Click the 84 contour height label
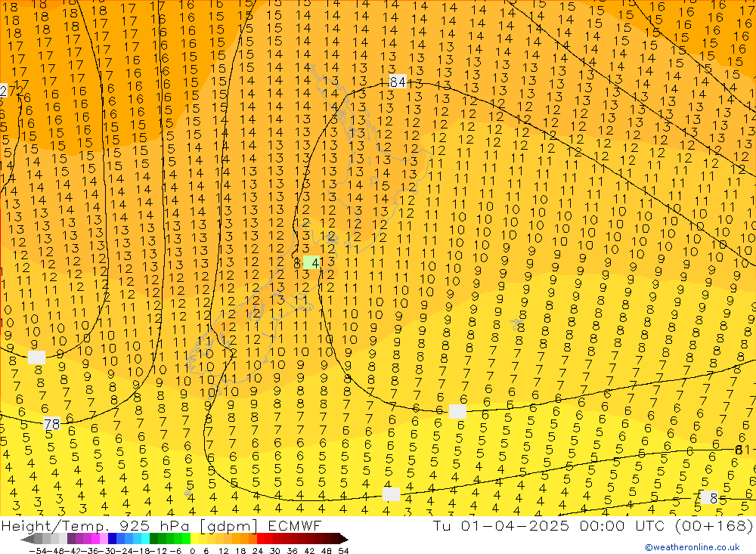The height and width of the screenshot is (554, 756). [398, 82]
